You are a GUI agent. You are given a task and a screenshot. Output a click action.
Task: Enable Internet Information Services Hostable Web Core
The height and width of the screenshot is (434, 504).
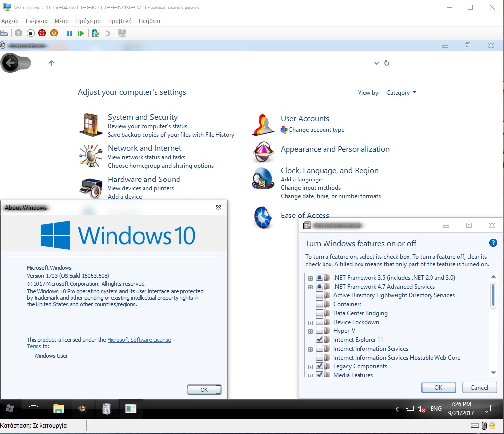pyautogui.click(x=319, y=357)
